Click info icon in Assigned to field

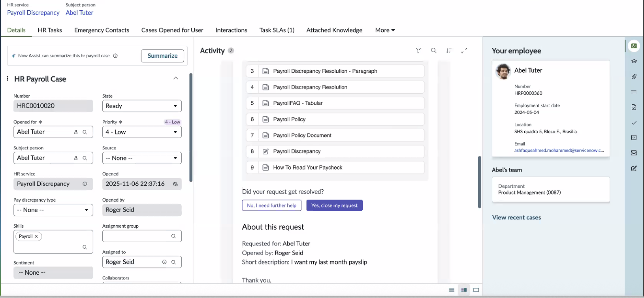164,262
